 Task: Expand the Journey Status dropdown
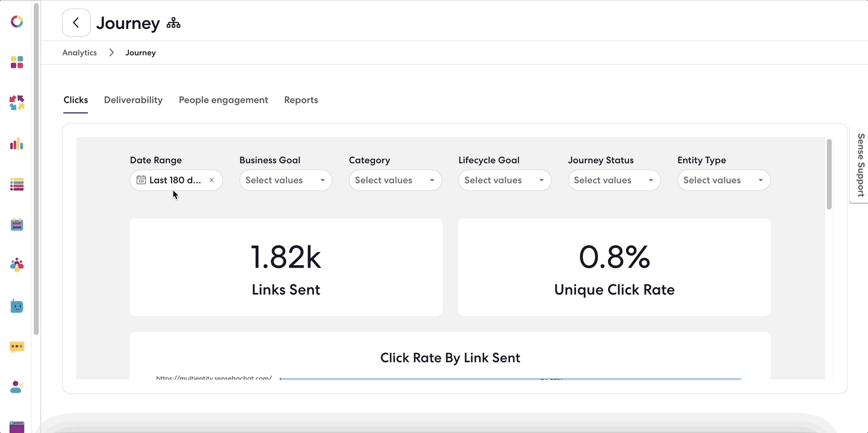[614, 180]
